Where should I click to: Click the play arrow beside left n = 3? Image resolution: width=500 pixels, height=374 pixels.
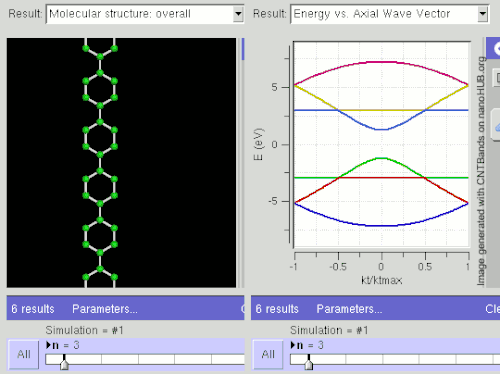(48, 345)
